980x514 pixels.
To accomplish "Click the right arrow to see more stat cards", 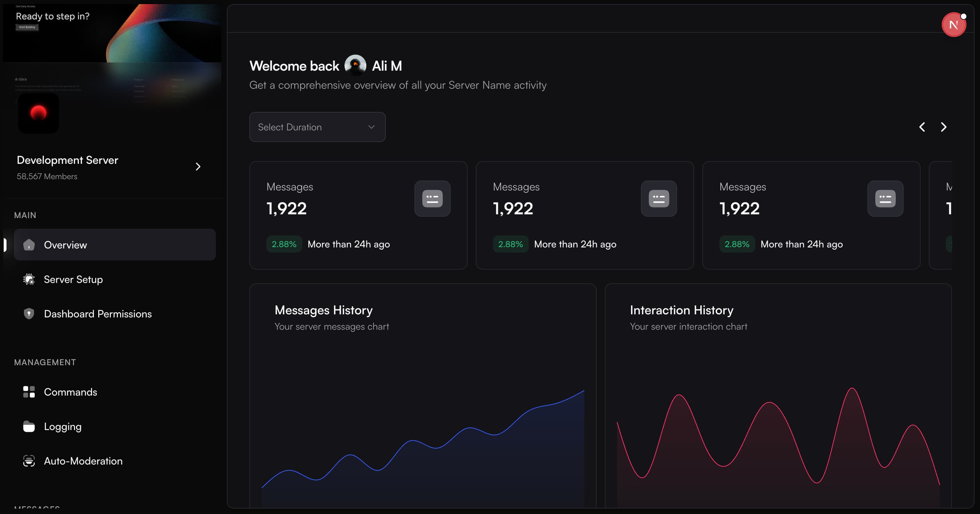I will pos(943,127).
